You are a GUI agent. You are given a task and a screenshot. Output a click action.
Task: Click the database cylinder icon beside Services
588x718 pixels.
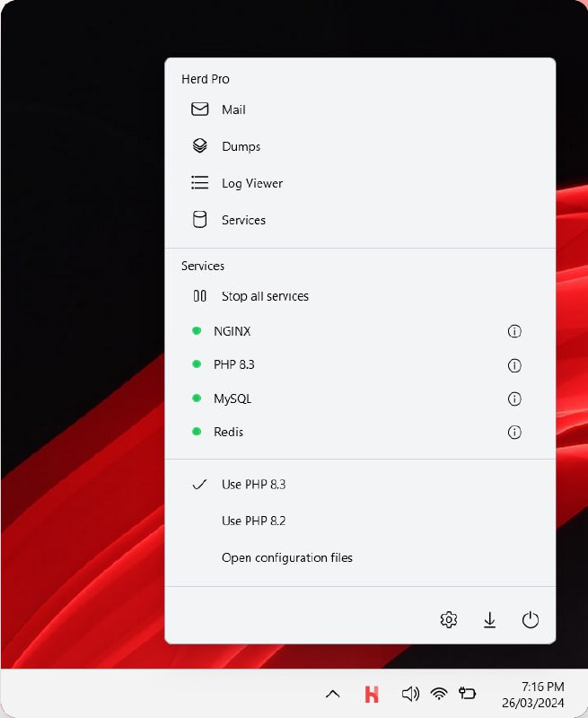tap(199, 219)
